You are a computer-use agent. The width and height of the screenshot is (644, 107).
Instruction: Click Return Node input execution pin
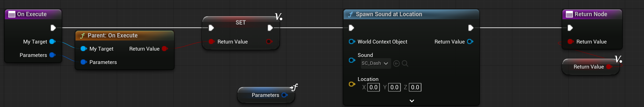570,28
